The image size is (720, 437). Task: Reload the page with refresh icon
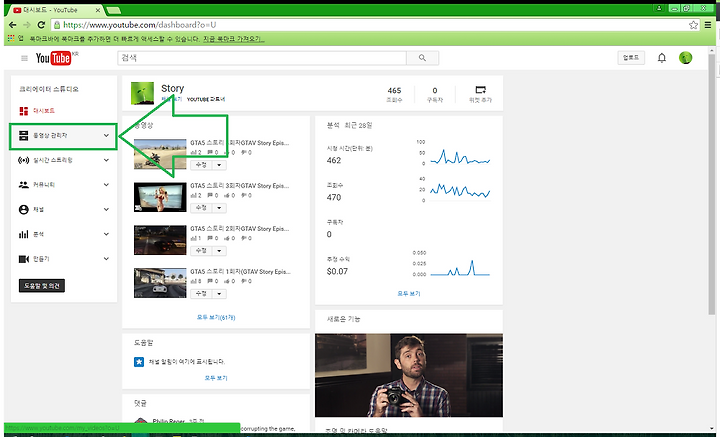tap(41, 25)
